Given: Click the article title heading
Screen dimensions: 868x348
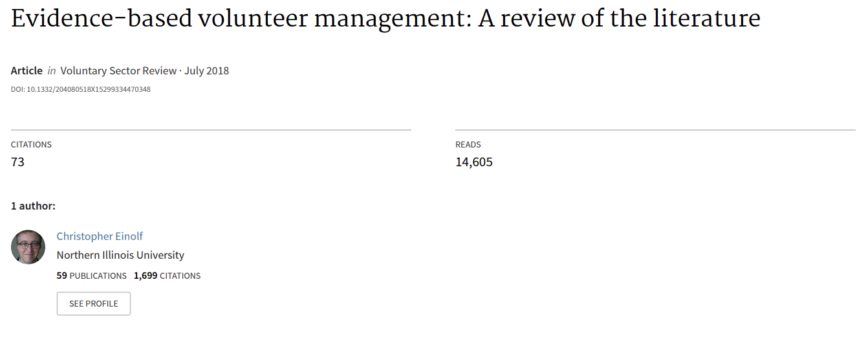Looking at the screenshot, I should [x=385, y=19].
